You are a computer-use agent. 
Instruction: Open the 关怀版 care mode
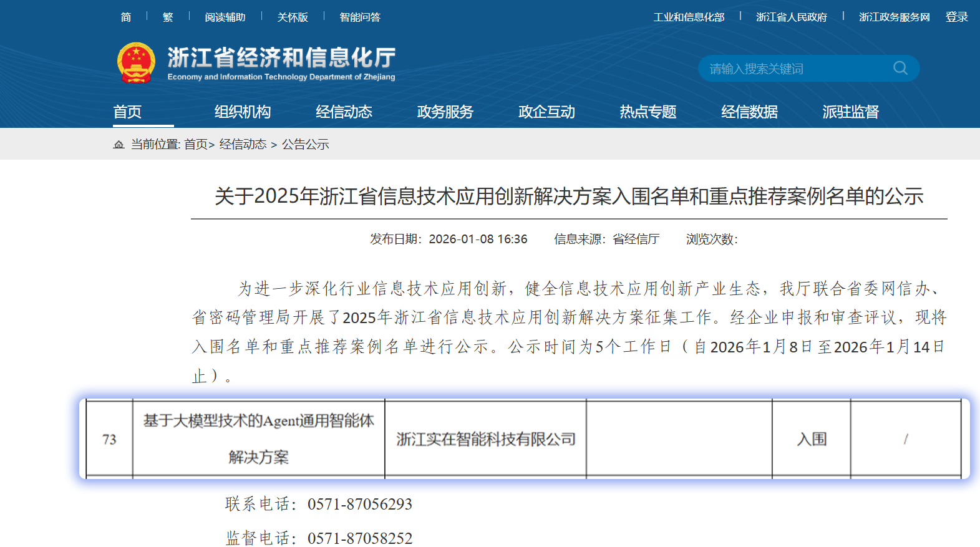coord(293,17)
